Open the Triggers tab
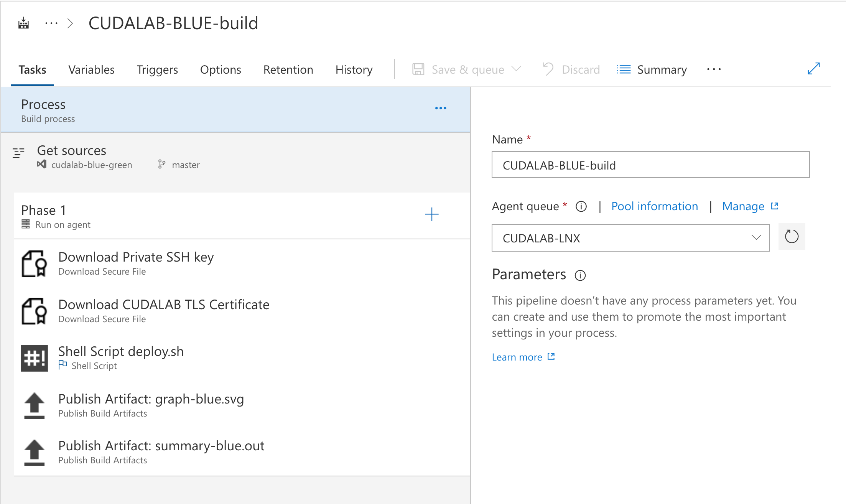846x504 pixels. point(157,69)
